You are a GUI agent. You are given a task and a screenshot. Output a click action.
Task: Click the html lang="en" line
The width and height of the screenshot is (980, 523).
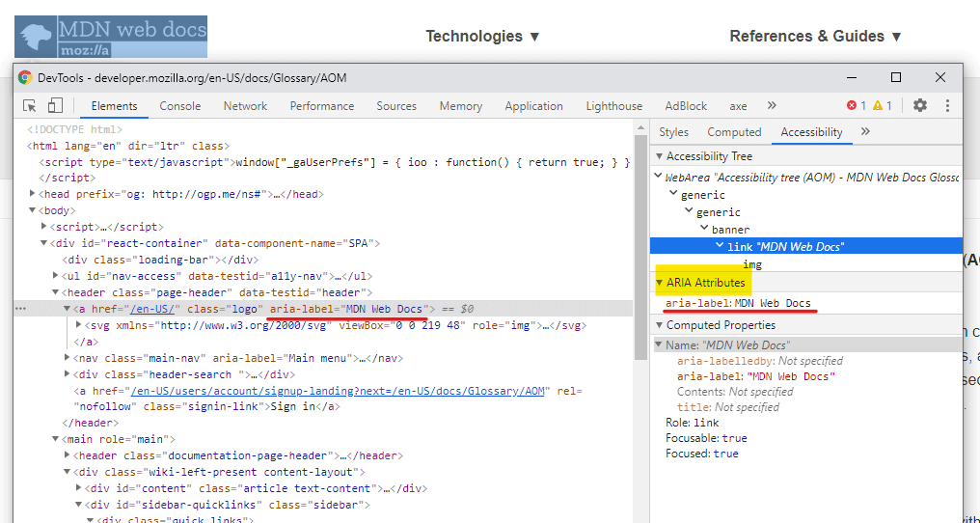click(x=128, y=146)
